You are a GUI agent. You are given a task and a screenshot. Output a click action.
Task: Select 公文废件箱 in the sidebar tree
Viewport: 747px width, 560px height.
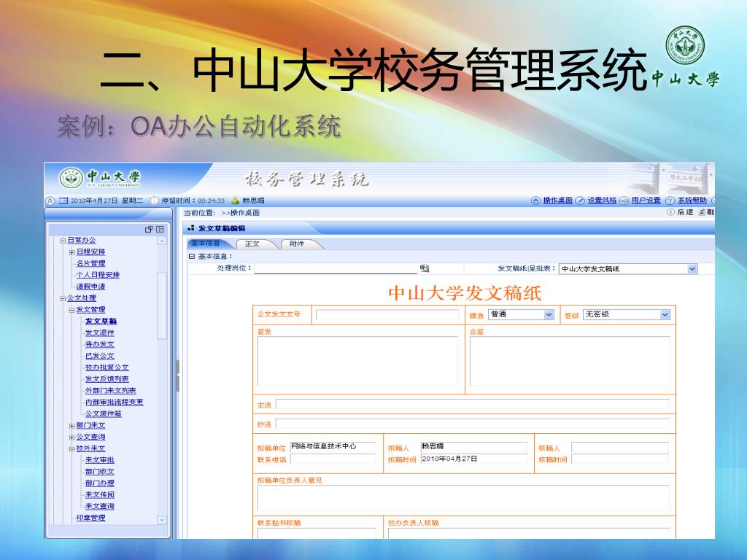point(104,414)
